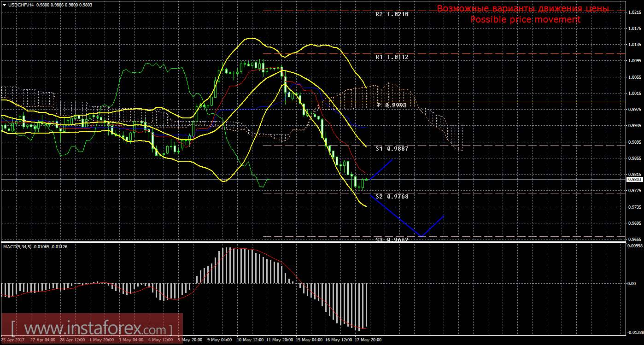Viewport: 644px width, 345px height.
Task: Click the S2 0.9768 support label
Action: pos(392,197)
